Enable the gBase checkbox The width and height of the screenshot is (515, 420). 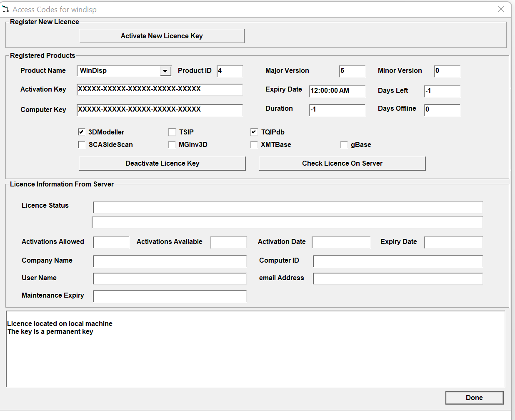(344, 144)
